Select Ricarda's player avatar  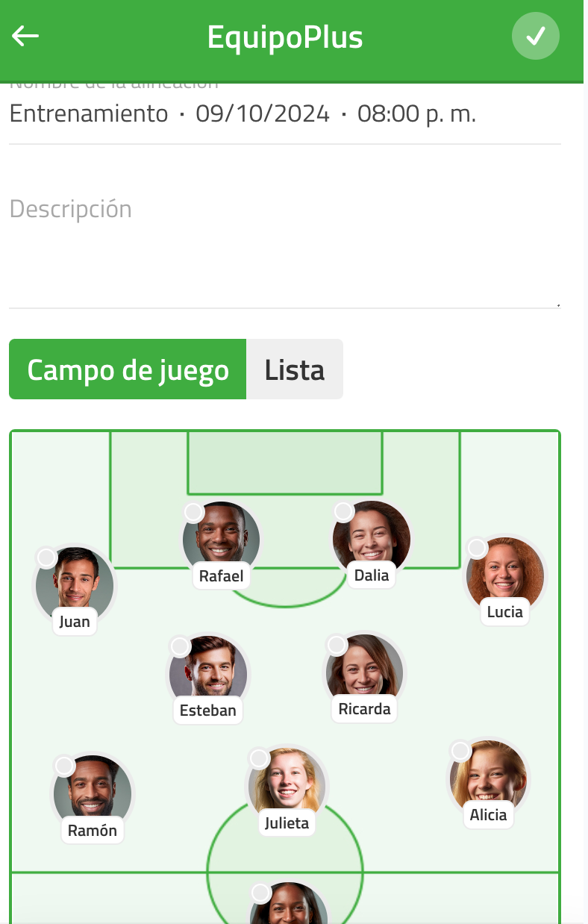(x=365, y=672)
